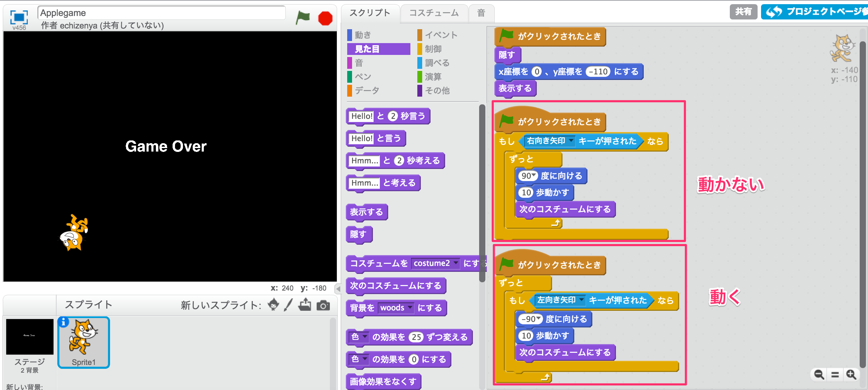Reset scripts area zoom with equals icon
868x390 pixels.
[x=835, y=374]
